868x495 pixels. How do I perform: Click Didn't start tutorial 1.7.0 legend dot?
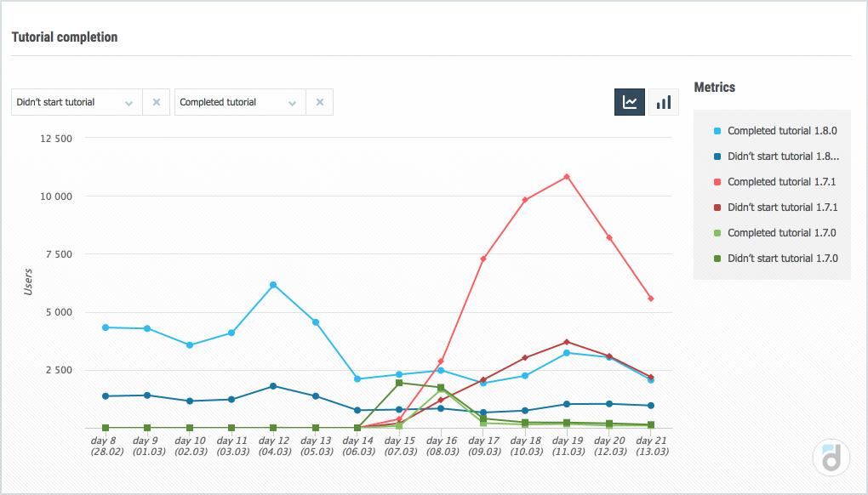717,259
